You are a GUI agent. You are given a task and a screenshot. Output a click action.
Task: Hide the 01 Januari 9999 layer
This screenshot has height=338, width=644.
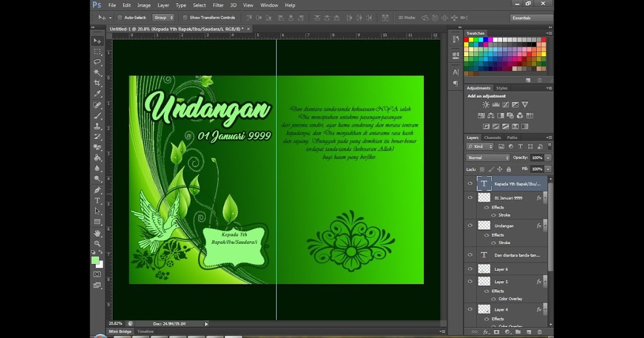pyautogui.click(x=470, y=197)
